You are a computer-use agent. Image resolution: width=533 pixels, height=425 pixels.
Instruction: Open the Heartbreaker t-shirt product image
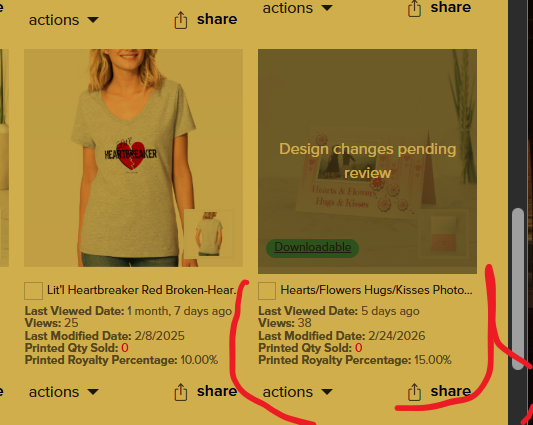pyautogui.click(x=133, y=158)
